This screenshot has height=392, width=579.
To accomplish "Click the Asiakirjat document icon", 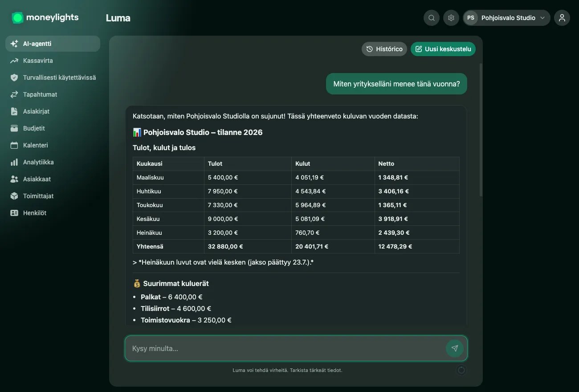I will tap(14, 111).
